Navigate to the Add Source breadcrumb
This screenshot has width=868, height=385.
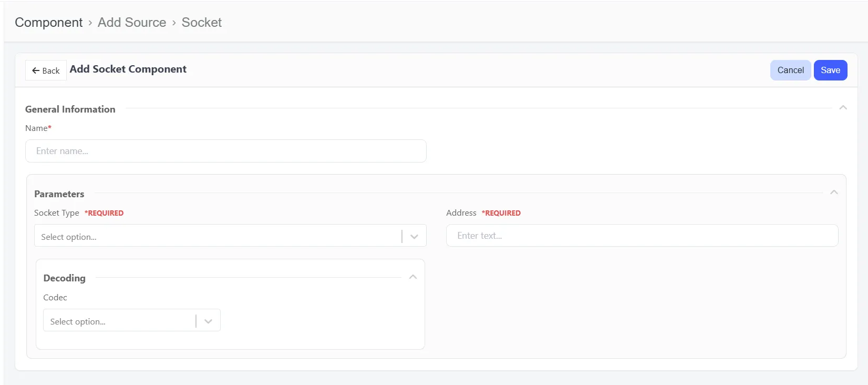132,23
